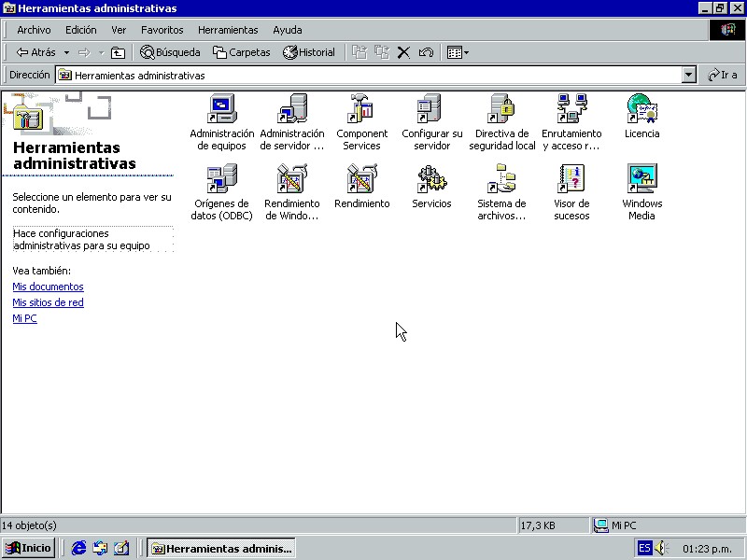Click the volume speaker tray icon
The image size is (747, 560).
661,548
